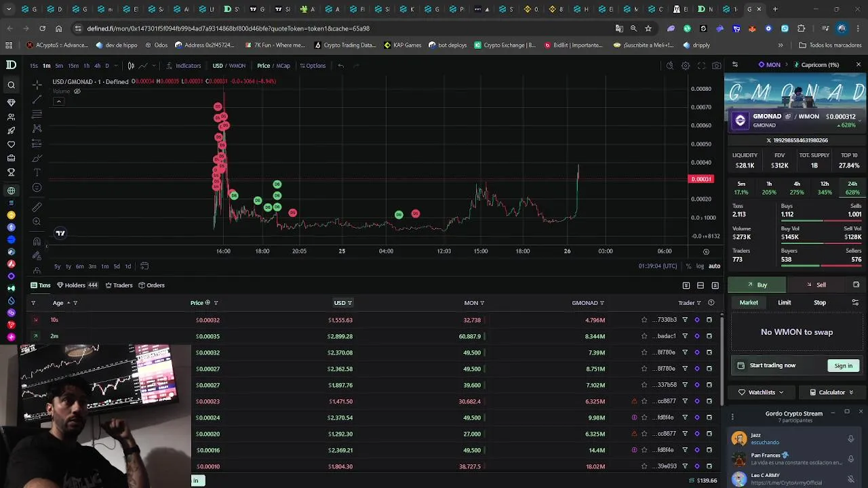Toggle Price / MCap display

click(x=273, y=66)
